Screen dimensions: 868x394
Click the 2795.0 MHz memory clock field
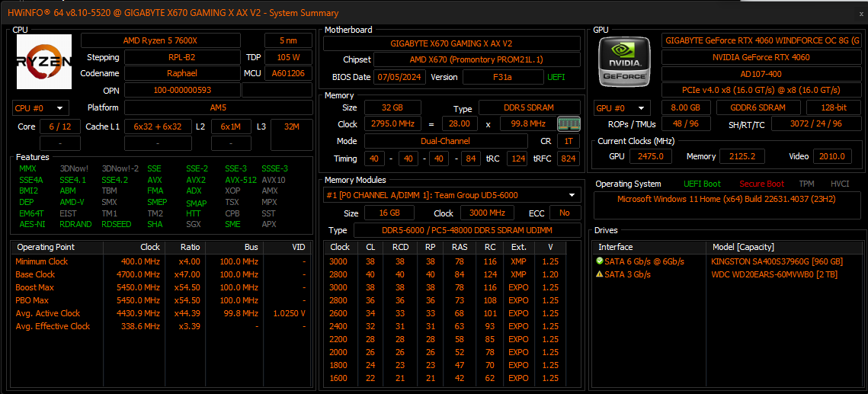click(x=392, y=124)
